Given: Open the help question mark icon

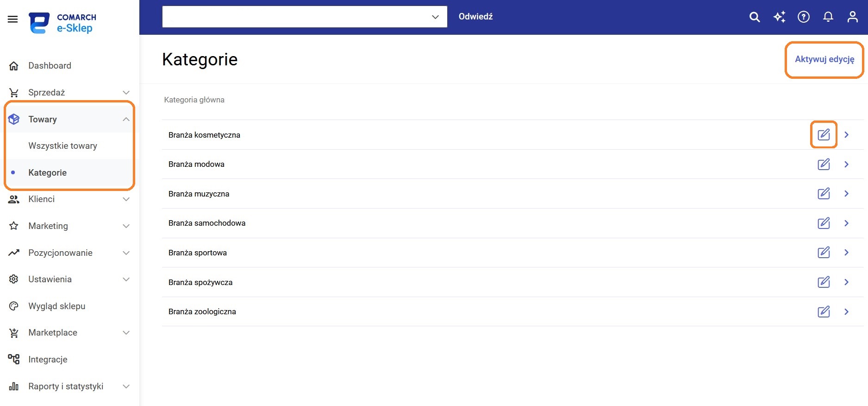Looking at the screenshot, I should 804,17.
